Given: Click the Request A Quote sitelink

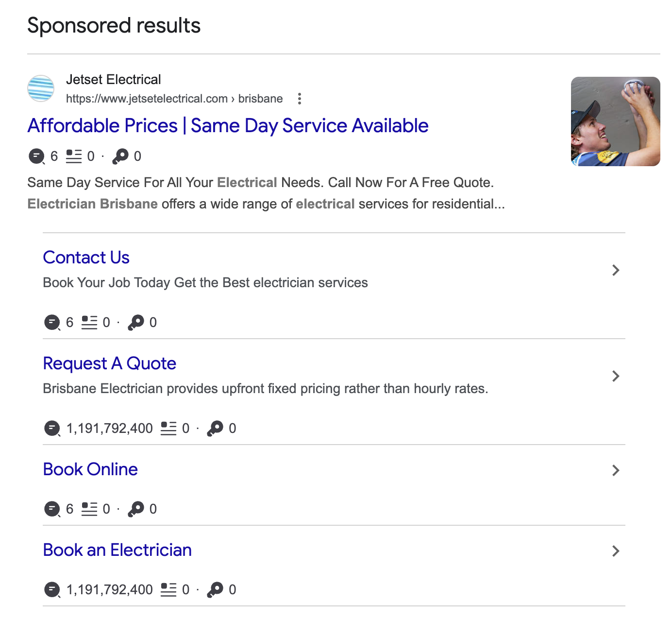Looking at the screenshot, I should tap(110, 363).
